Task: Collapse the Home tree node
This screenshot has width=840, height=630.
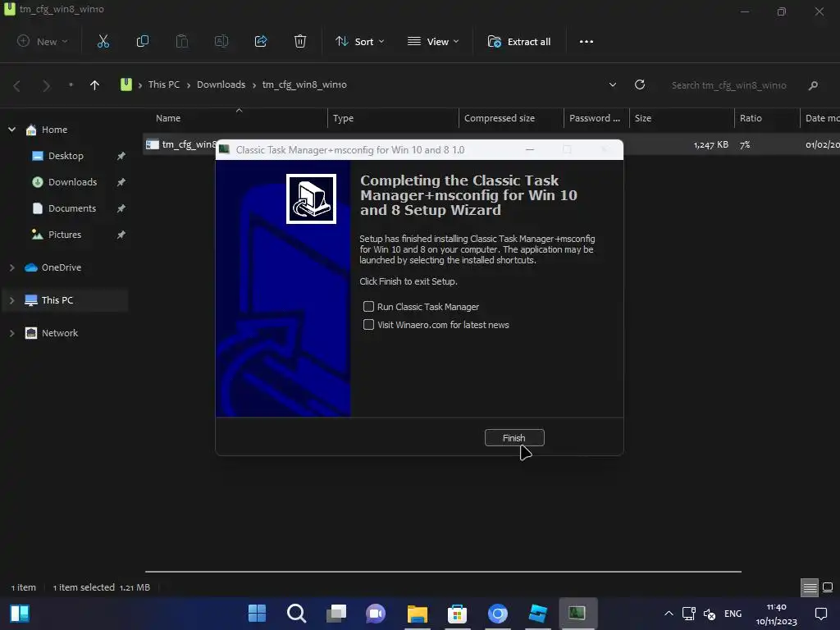Action: point(11,130)
